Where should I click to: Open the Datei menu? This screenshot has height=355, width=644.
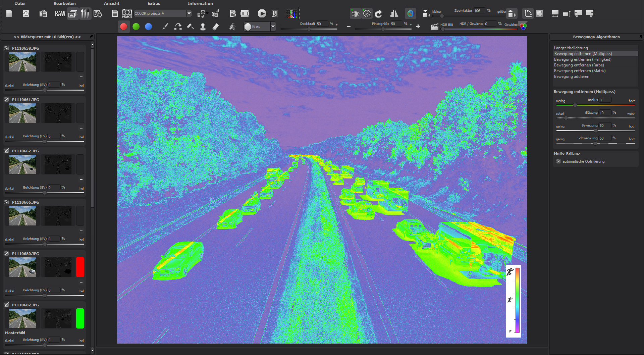[20, 3]
